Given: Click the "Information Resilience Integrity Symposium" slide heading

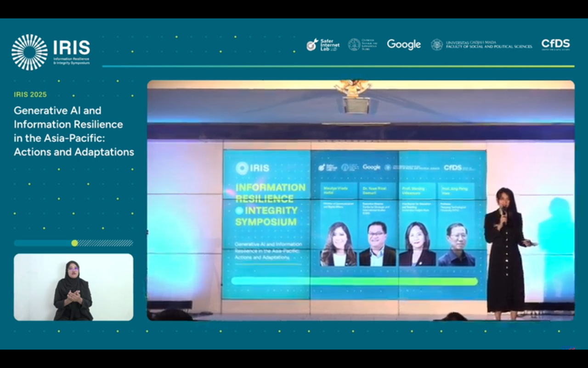Looking at the screenshot, I should click(270, 204).
